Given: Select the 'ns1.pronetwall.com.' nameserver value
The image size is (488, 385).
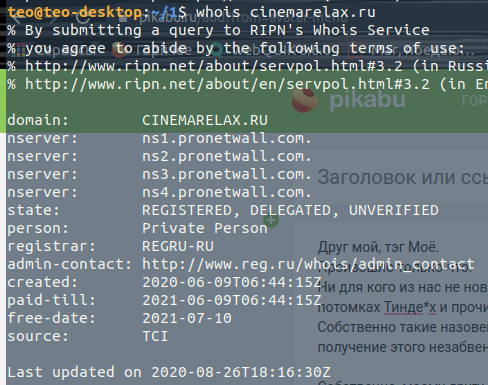Looking at the screenshot, I should pos(227,138).
